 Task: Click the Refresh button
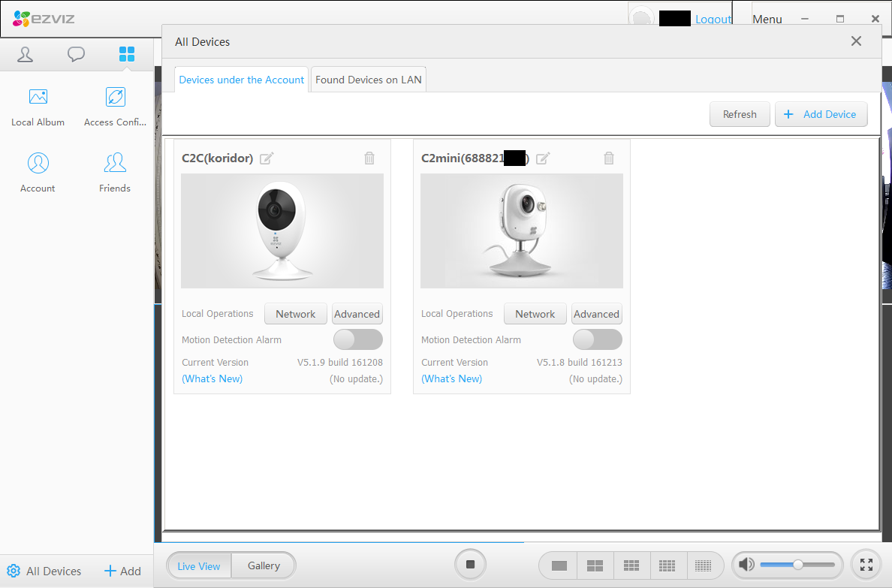pyautogui.click(x=740, y=114)
